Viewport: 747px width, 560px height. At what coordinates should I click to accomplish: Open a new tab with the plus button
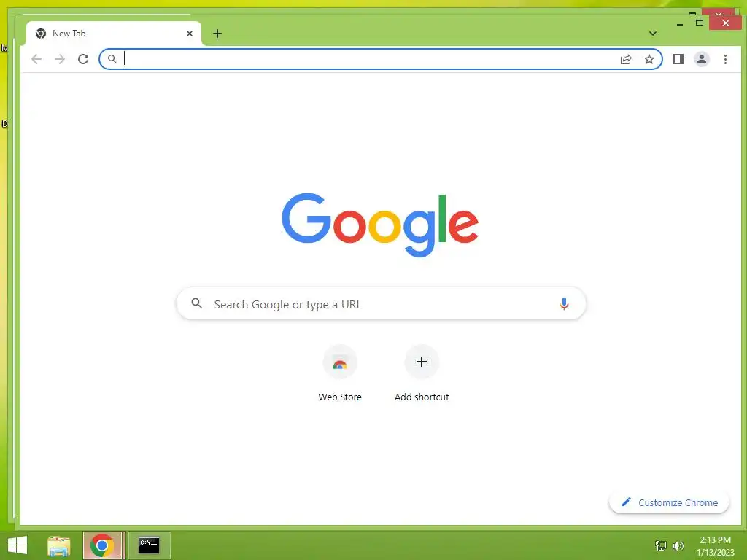click(x=217, y=34)
